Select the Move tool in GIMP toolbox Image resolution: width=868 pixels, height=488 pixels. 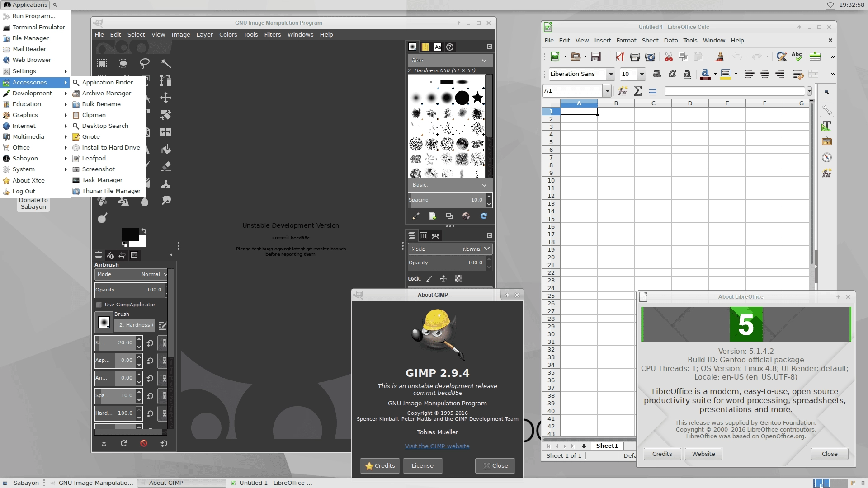coord(166,98)
